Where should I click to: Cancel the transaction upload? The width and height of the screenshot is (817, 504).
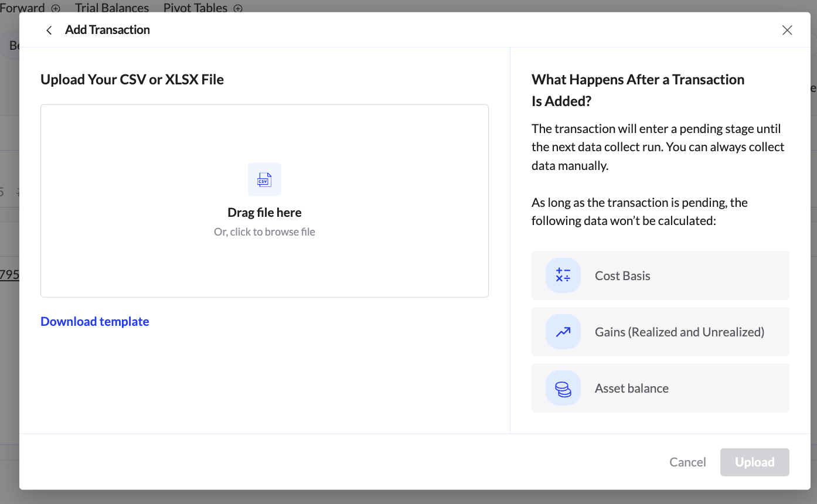pos(687,462)
